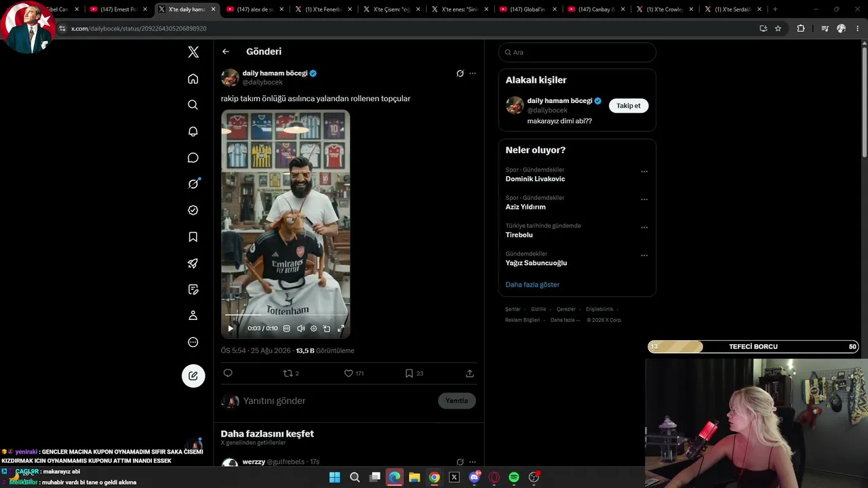Share the post via the upload icon
This screenshot has height=488, width=868.
[x=469, y=373]
